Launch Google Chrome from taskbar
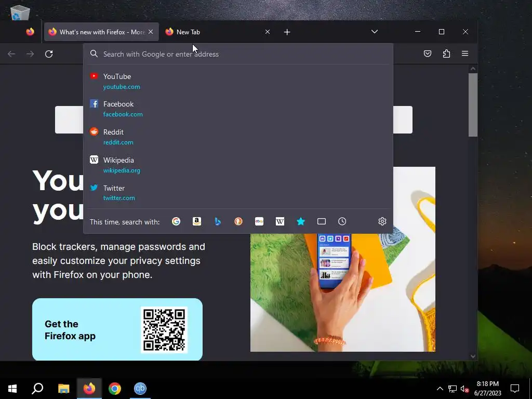This screenshot has height=399, width=532. 115,389
